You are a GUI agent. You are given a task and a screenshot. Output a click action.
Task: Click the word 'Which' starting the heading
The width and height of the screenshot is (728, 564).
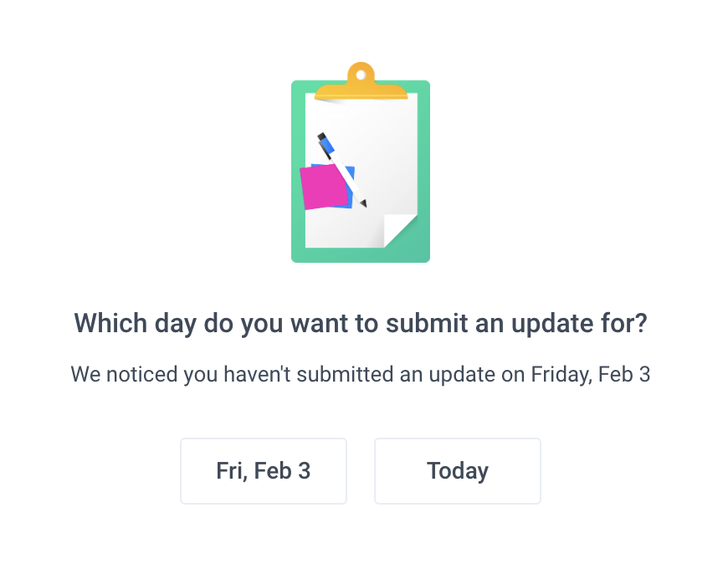[x=110, y=323]
